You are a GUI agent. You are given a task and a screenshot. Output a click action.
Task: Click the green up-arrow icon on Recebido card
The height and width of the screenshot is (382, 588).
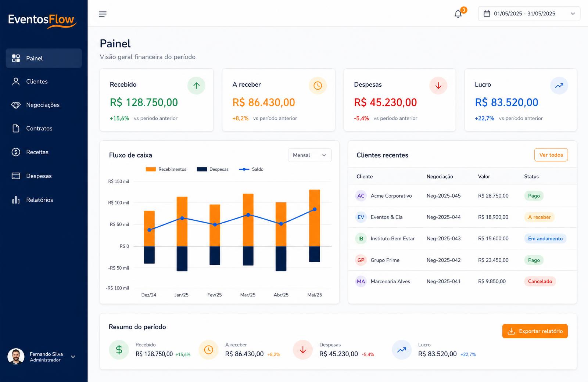click(x=196, y=86)
